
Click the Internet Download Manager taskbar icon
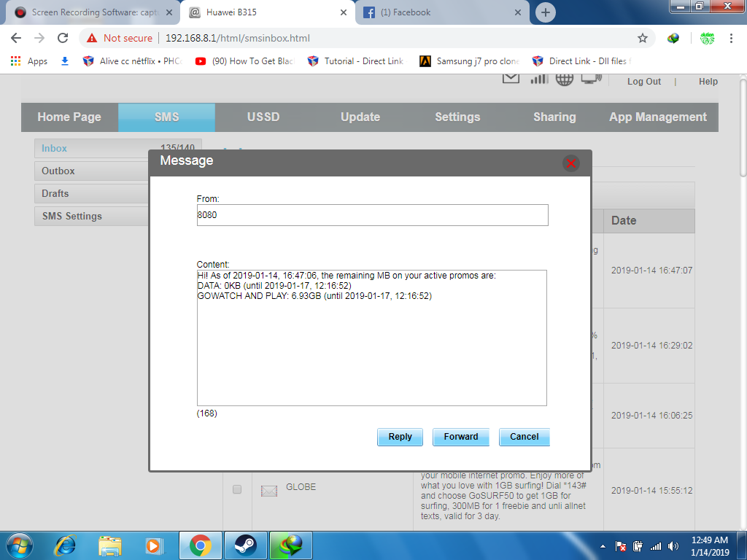[x=290, y=545]
